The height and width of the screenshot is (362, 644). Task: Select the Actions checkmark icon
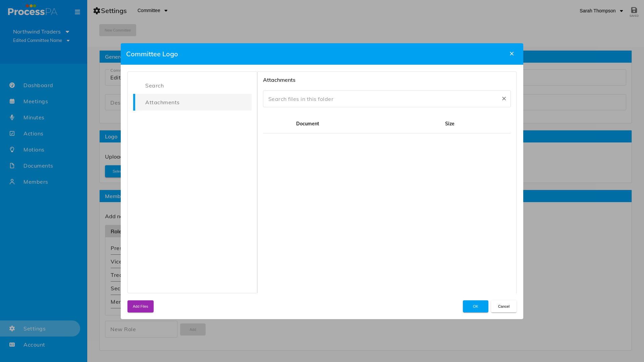[12, 133]
